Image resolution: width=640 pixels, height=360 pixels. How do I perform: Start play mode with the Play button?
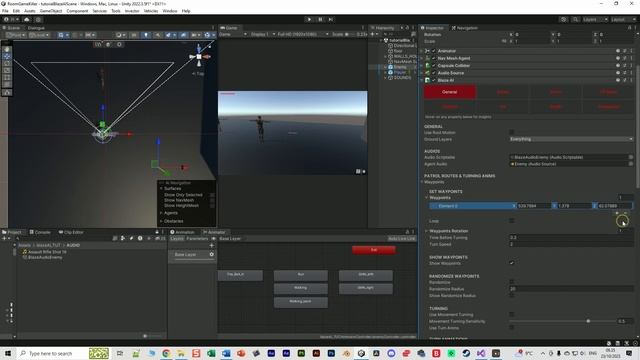(309, 19)
